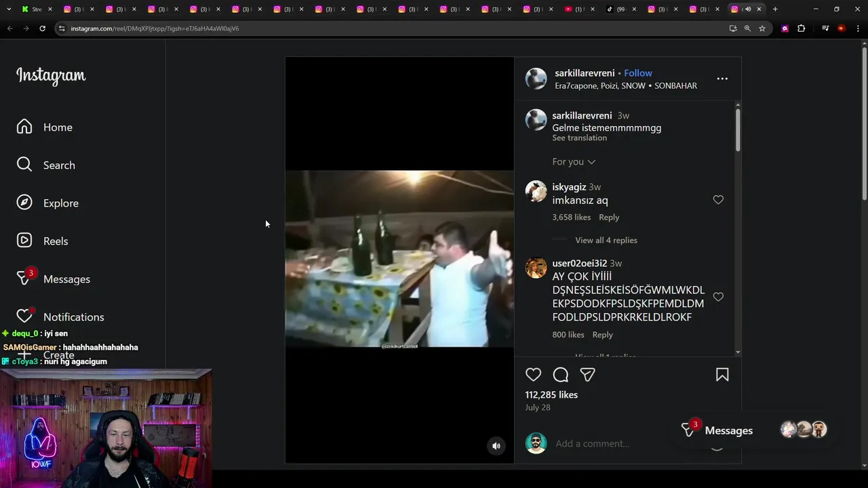Click the red profile icon in Chrome toolbar
Image resolution: width=868 pixels, height=488 pixels.
click(x=841, y=28)
